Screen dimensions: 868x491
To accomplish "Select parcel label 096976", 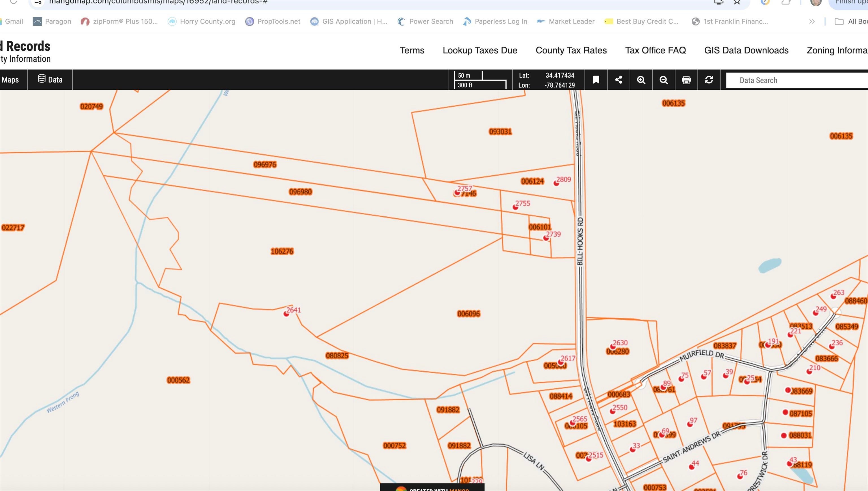I will pos(265,165).
